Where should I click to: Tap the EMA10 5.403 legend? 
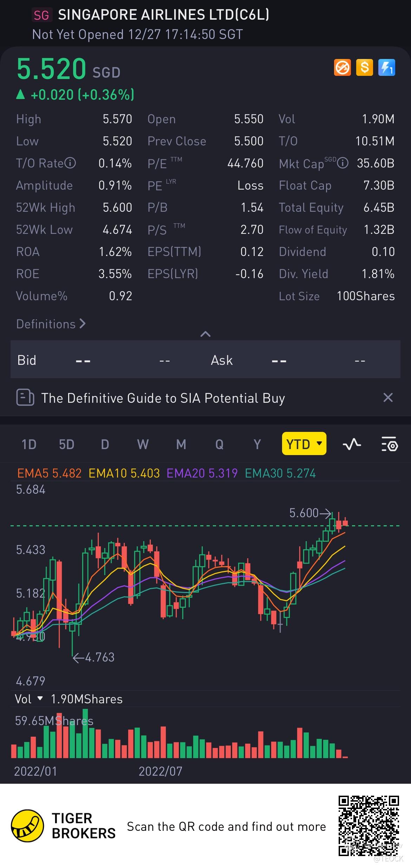pos(124,473)
